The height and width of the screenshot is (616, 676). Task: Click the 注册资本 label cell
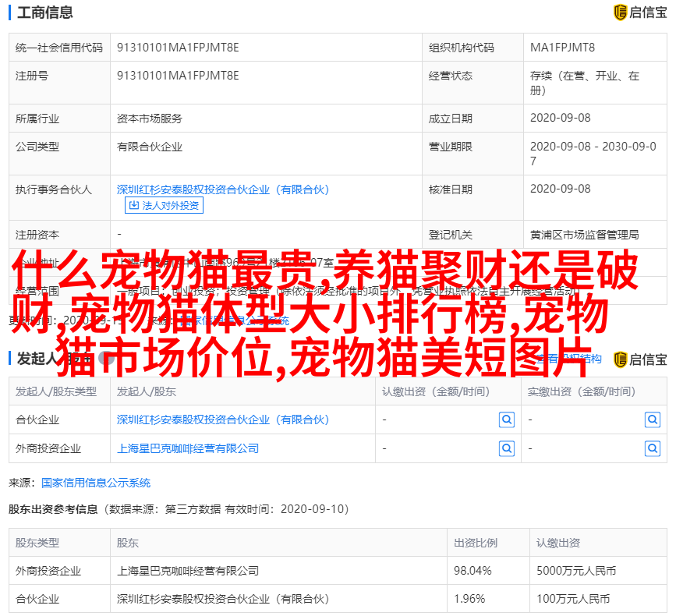point(59,235)
